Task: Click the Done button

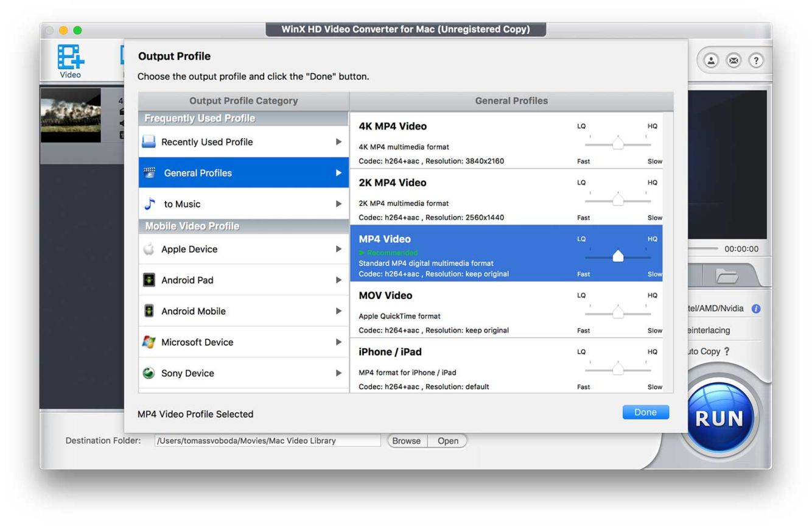Action: tap(645, 412)
